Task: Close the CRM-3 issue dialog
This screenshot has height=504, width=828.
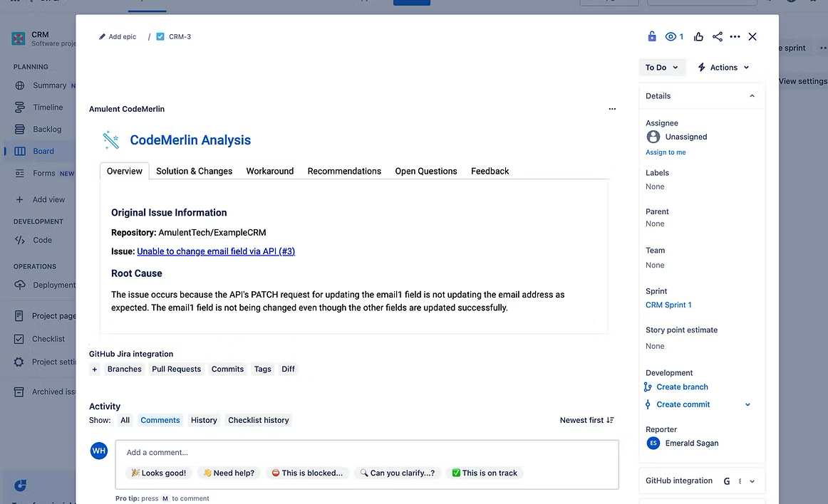Action: click(x=752, y=36)
